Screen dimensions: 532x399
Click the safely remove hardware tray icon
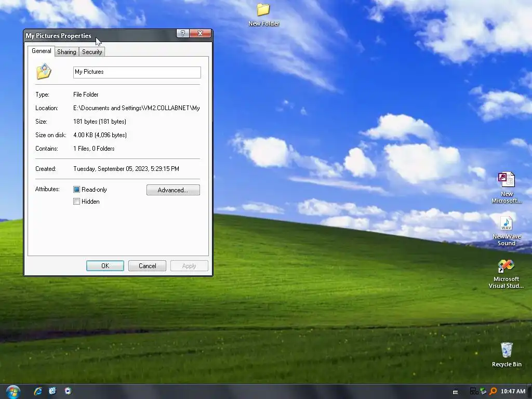(483, 391)
